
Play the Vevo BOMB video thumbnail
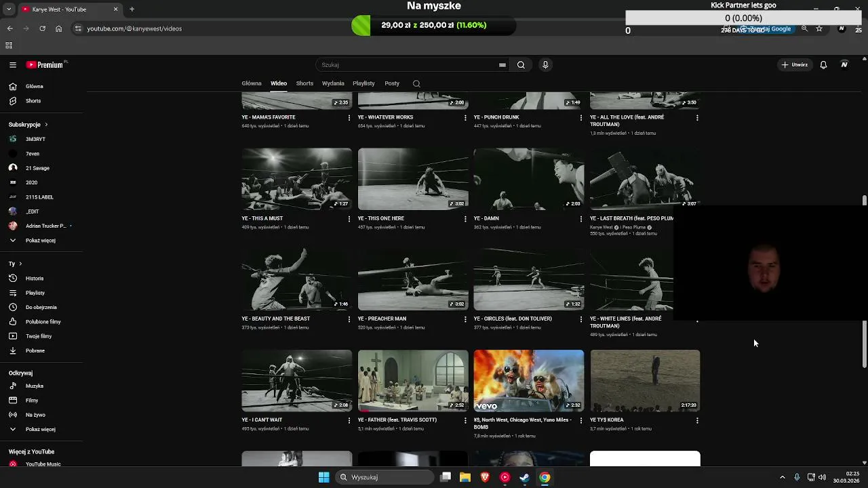pyautogui.click(x=529, y=380)
